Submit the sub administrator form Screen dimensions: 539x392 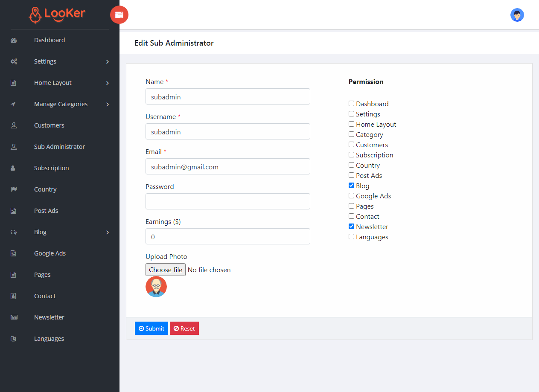tap(152, 328)
